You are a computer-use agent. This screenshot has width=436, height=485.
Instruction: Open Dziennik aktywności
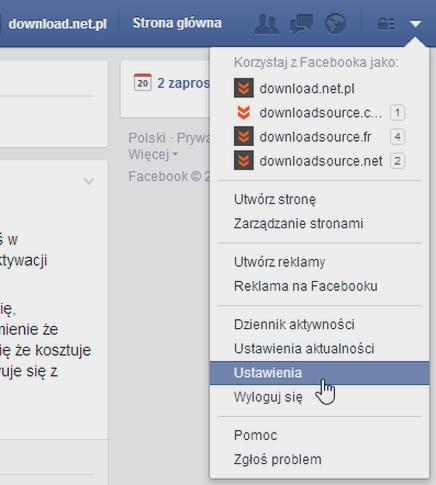319,324
